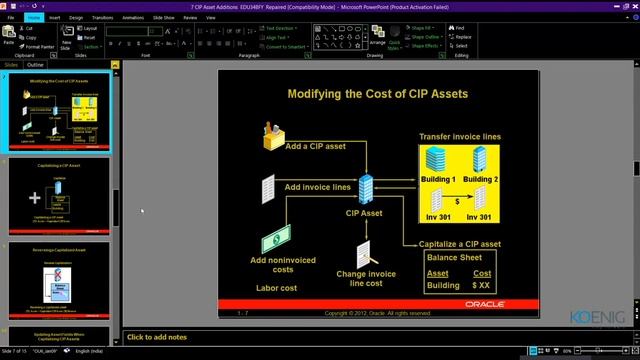Open the slide Layout options
640x360 pixels.
pyautogui.click(x=87, y=28)
